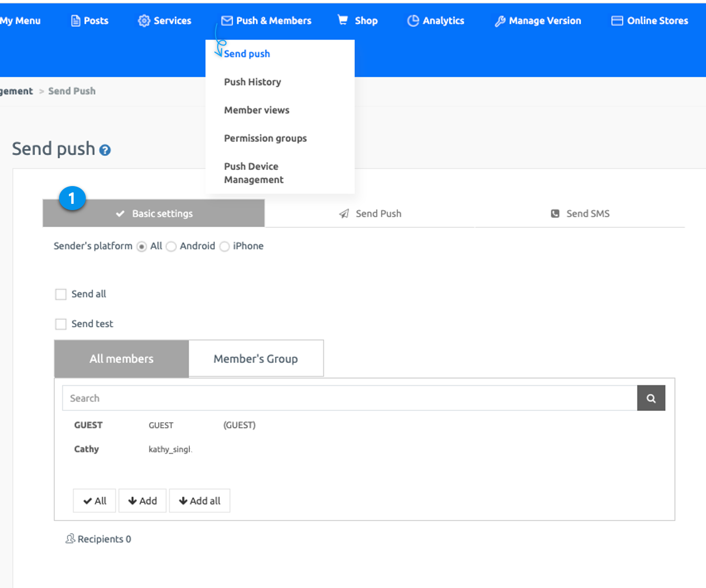Click the magnifier search icon button
This screenshot has height=588, width=706.
pos(651,398)
